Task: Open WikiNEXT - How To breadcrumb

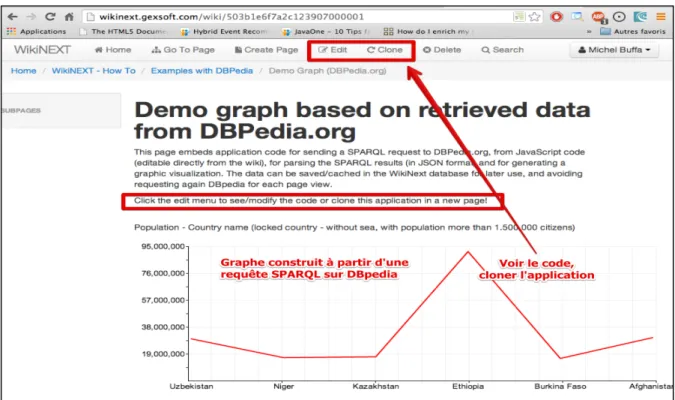Action: (93, 71)
